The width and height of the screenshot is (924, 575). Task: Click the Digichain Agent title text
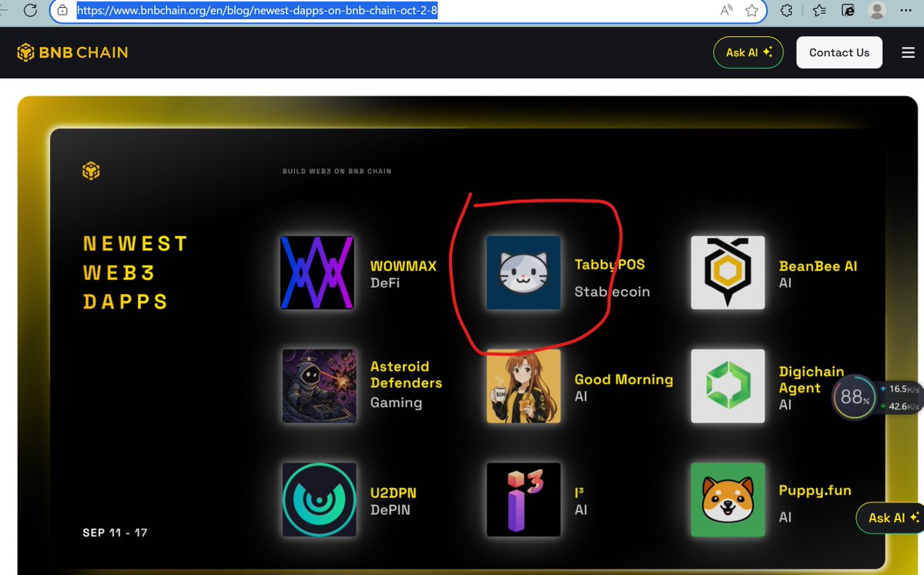pyautogui.click(x=812, y=379)
